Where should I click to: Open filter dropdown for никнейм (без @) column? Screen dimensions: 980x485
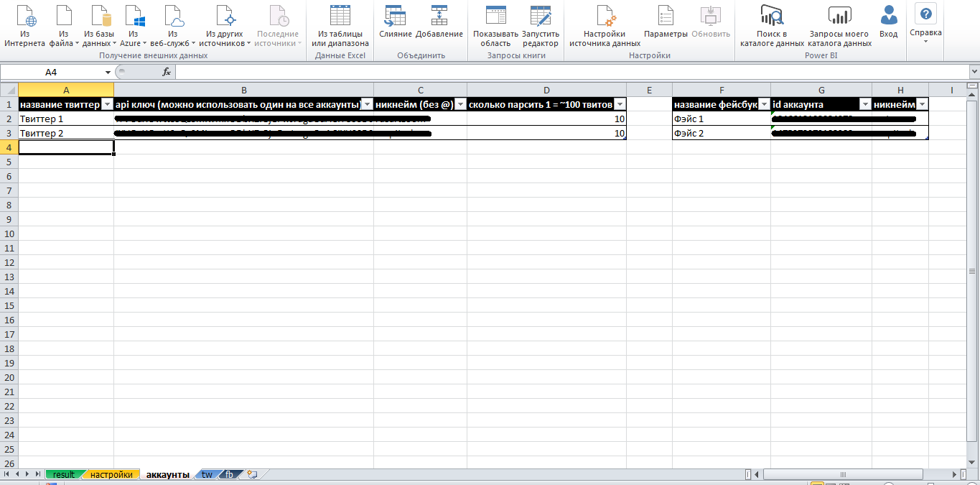(460, 105)
